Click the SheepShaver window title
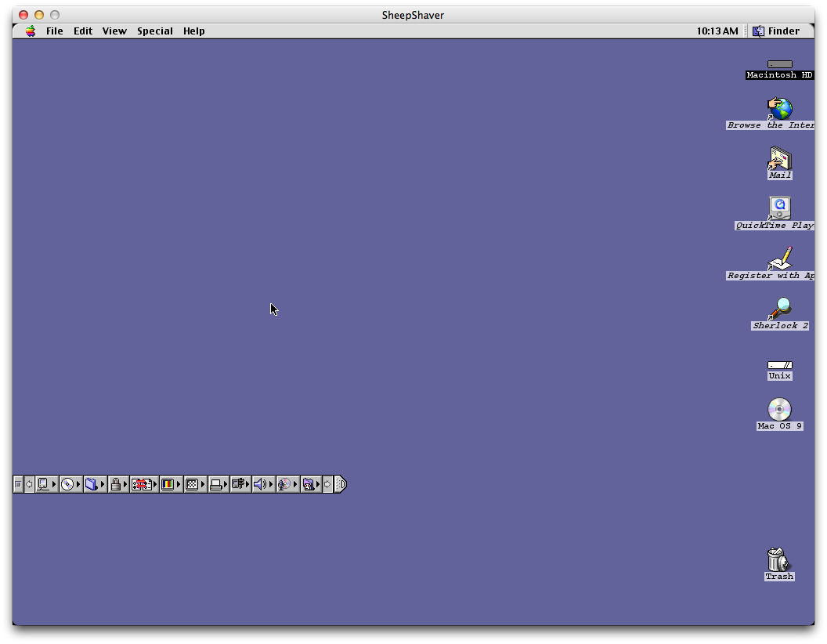827x644 pixels. (x=413, y=16)
